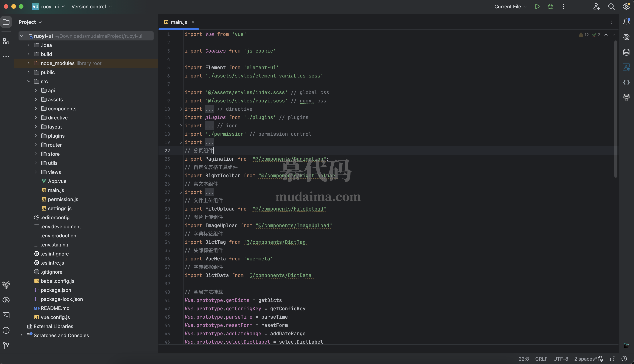
Task: Open the Structure tool window icon
Action: 6,41
